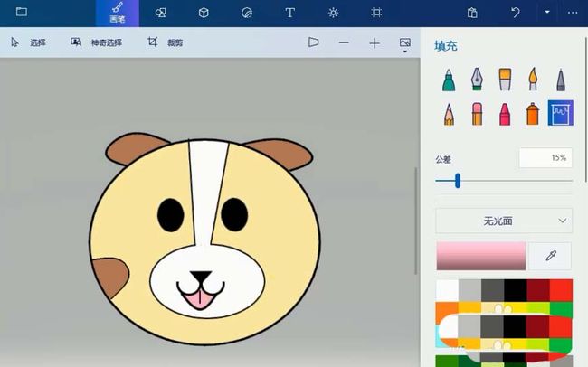Click the 填充 panel heading
The width and height of the screenshot is (588, 367).
click(446, 46)
